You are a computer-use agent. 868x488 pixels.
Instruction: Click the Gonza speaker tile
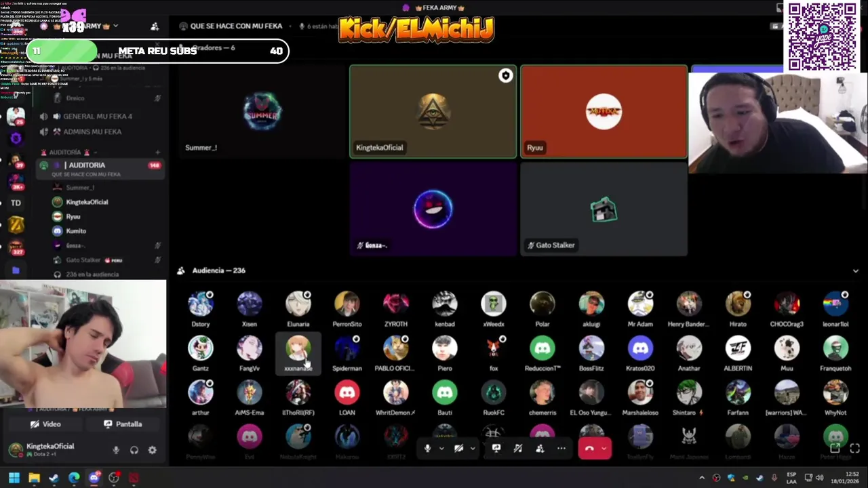(x=433, y=209)
